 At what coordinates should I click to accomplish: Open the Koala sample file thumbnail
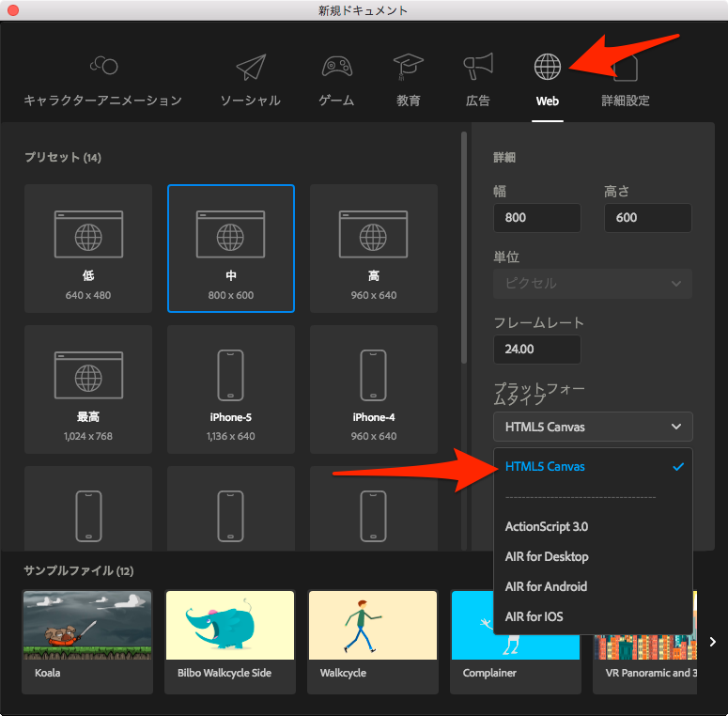click(87, 641)
